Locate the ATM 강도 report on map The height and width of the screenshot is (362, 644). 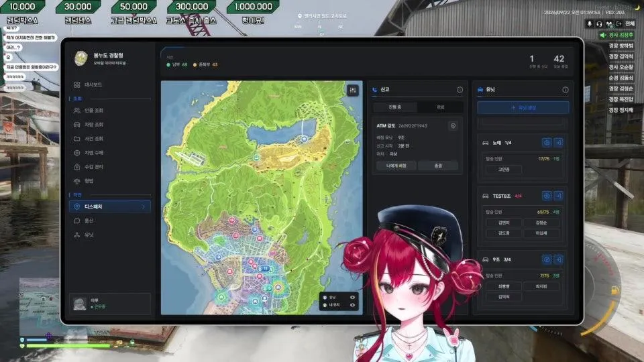pyautogui.click(x=453, y=125)
